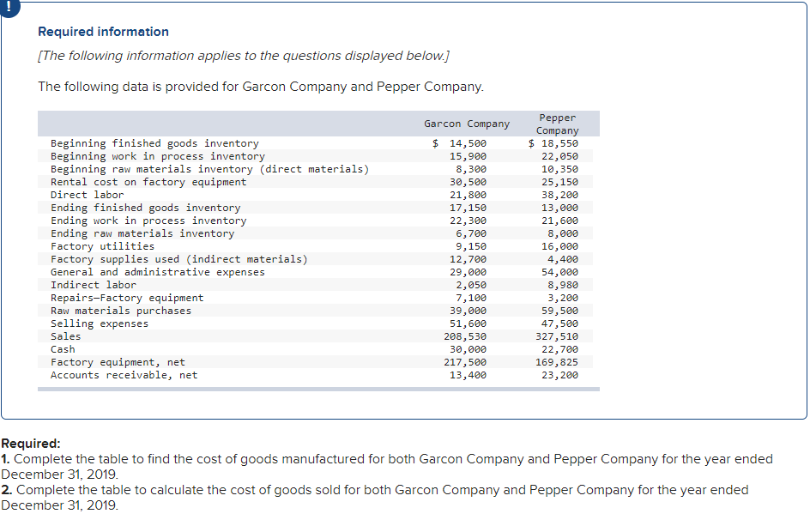Click Garcon value '51,600'

468,323
